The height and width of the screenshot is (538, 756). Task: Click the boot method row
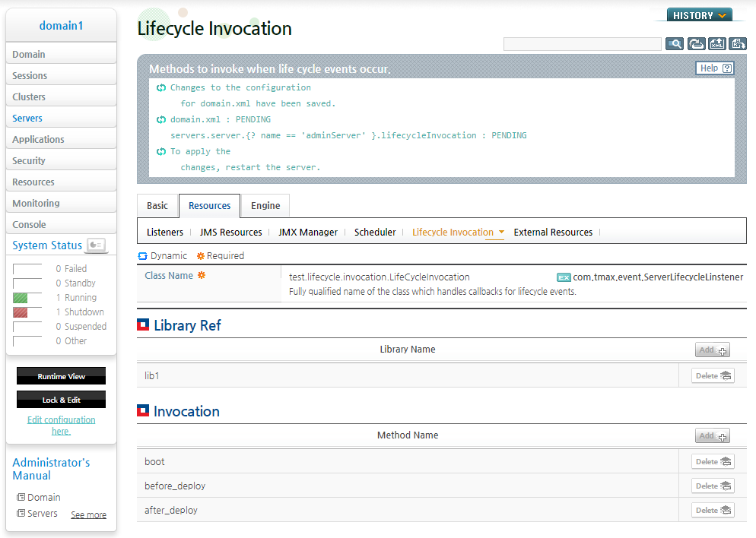pos(408,461)
